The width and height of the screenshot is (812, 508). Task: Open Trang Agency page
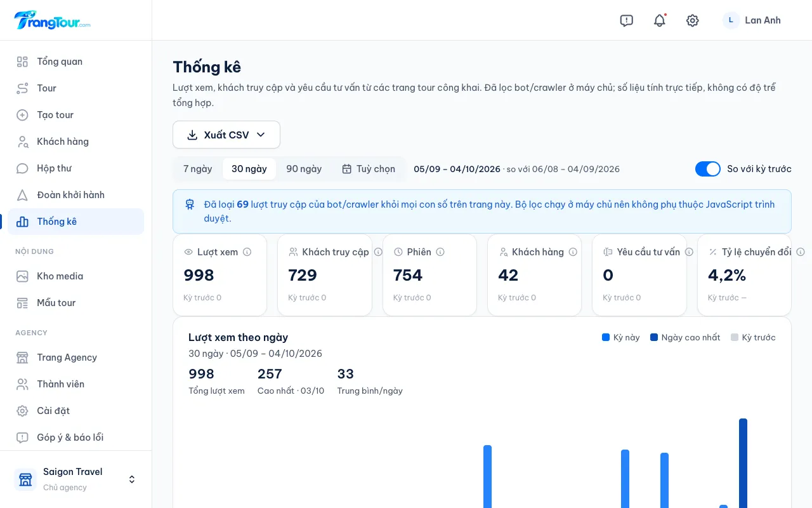click(x=76, y=358)
